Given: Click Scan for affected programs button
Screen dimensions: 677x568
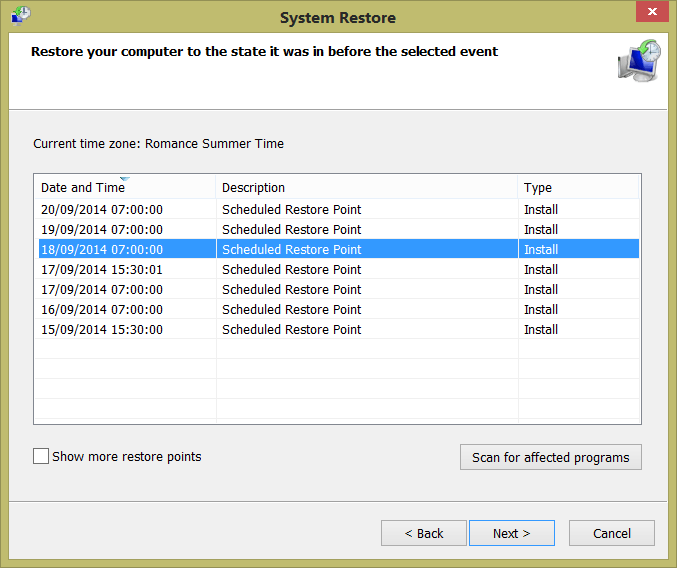Looking at the screenshot, I should click(550, 457).
